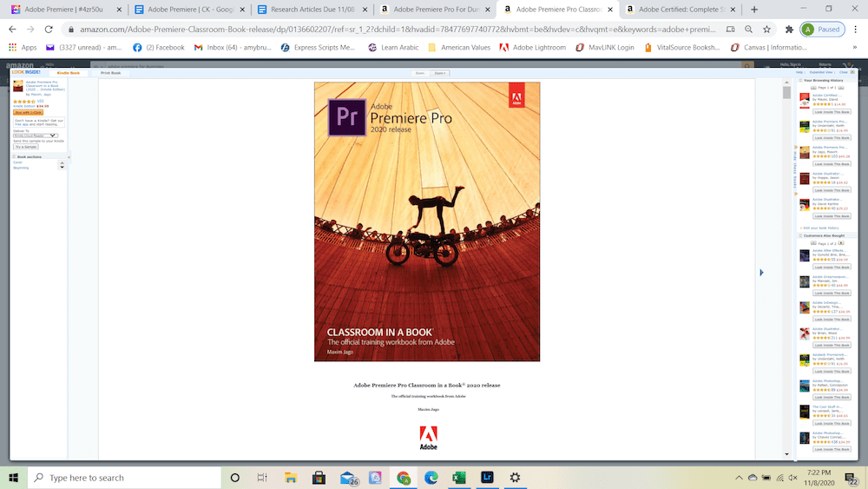Click the Adobe Dreamweaver book thumbnail

tap(805, 281)
